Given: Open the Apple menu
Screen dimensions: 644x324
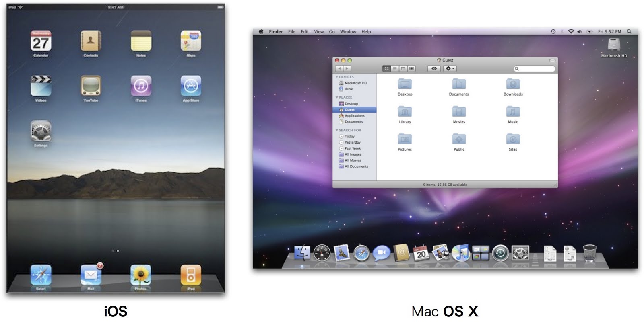Looking at the screenshot, I should [x=261, y=31].
